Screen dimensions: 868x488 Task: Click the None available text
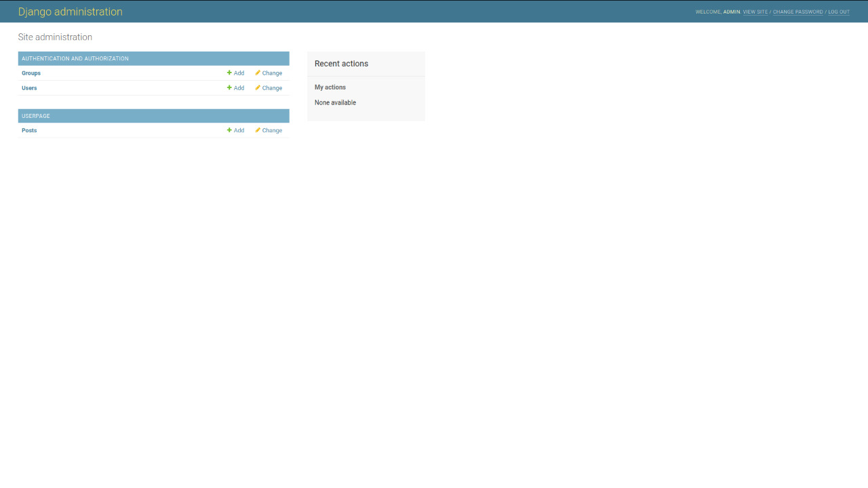click(335, 103)
